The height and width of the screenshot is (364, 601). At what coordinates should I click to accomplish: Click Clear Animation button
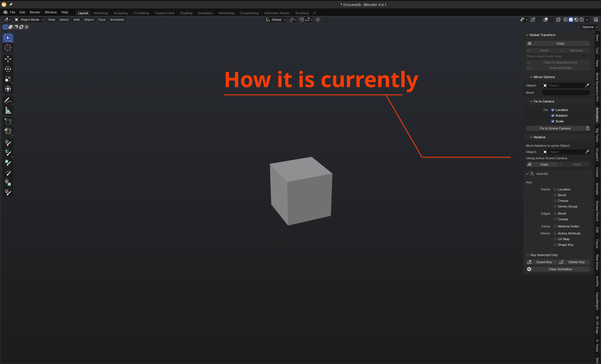(x=558, y=269)
